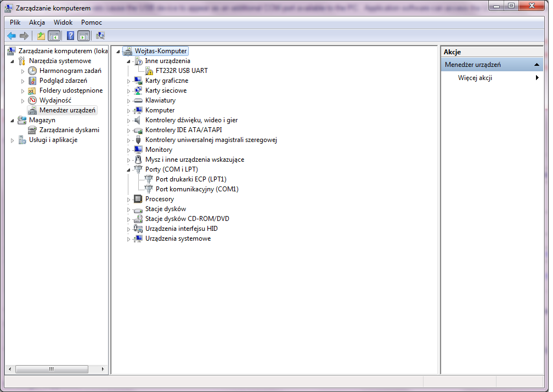The width and height of the screenshot is (553, 392).
Task: Click the Forward arrow toolbar icon
Action: click(24, 36)
